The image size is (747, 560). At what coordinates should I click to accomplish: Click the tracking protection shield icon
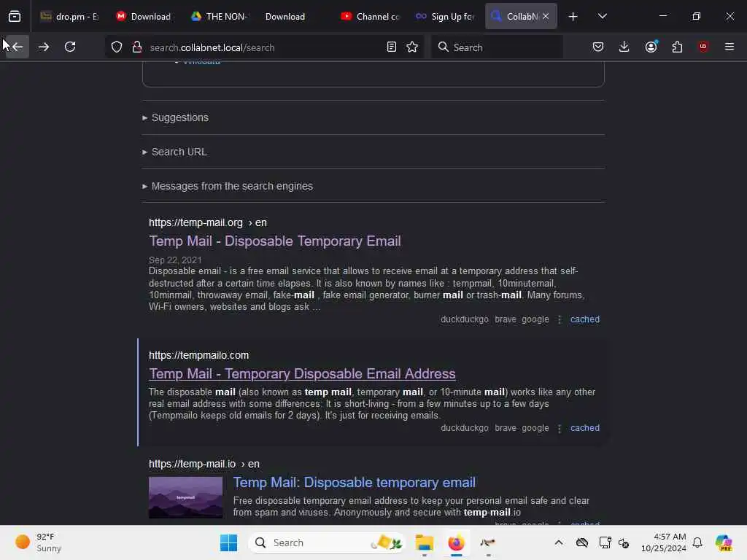point(117,47)
